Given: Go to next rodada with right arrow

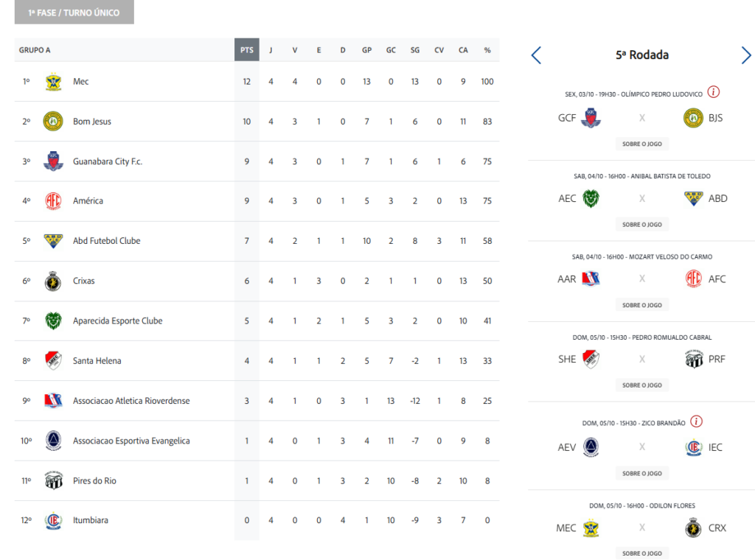Looking at the screenshot, I should pyautogui.click(x=746, y=55).
